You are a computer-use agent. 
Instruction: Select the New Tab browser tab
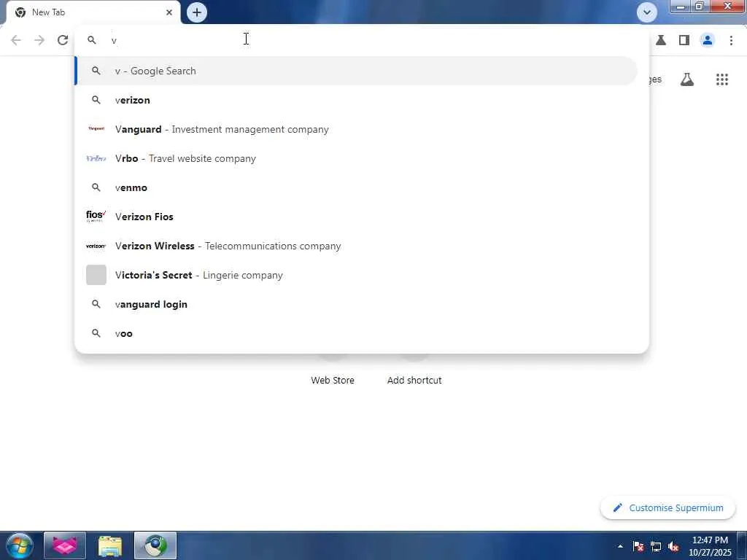click(x=94, y=12)
